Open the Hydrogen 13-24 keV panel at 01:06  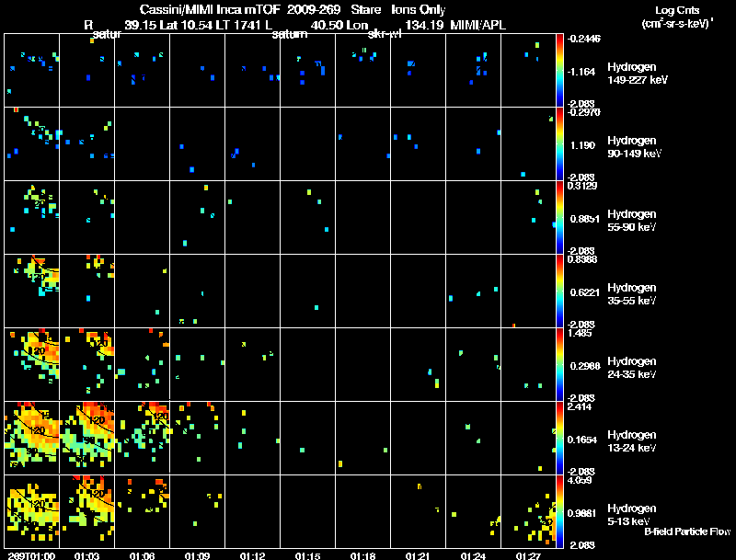143,438
